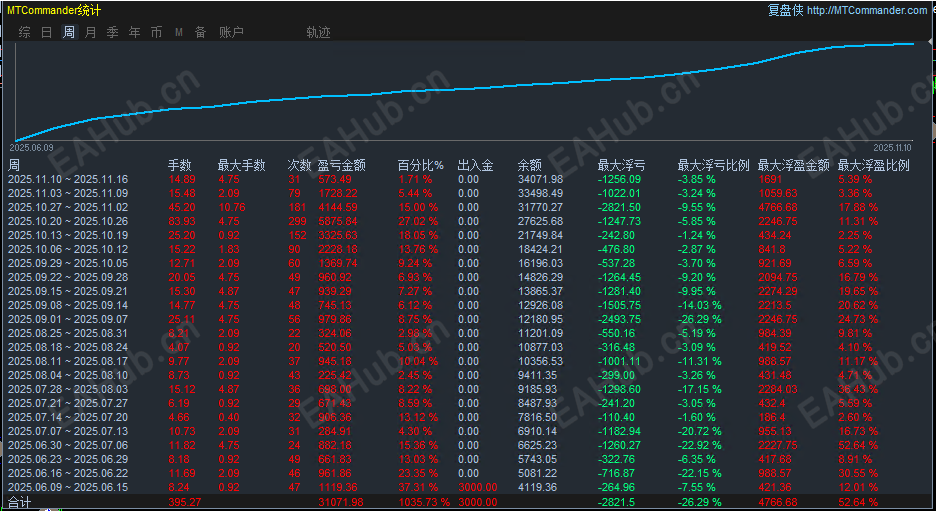Open the 季 quarterly tab

[x=112, y=32]
